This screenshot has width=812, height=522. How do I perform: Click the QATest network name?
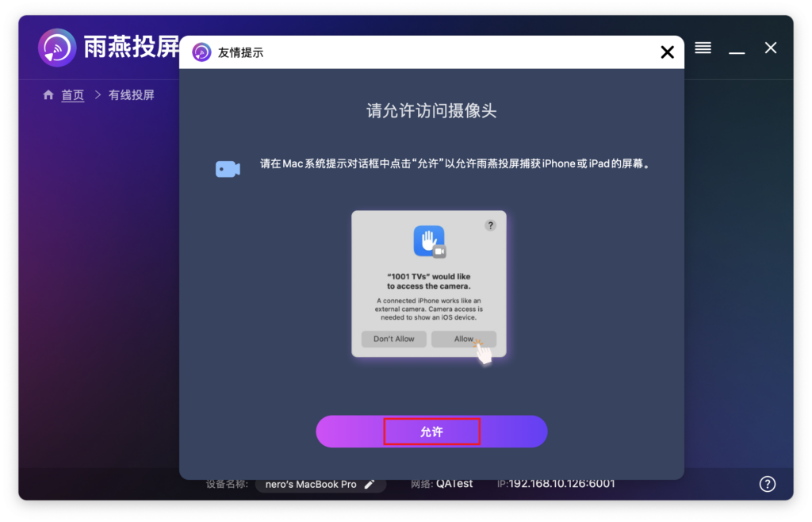(x=454, y=483)
